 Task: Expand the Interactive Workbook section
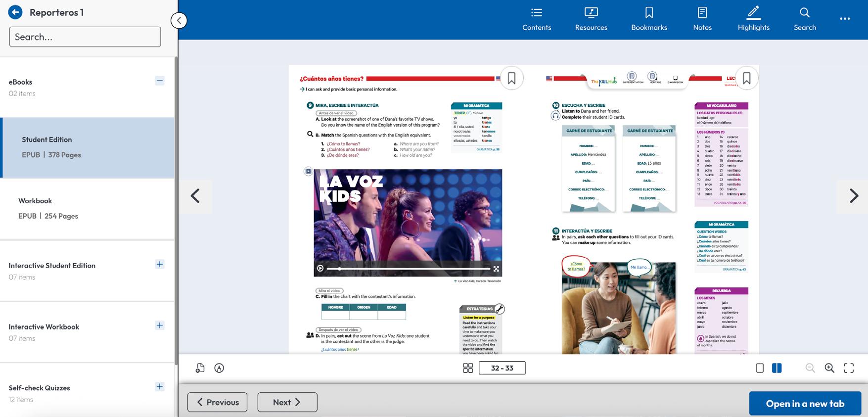click(160, 325)
